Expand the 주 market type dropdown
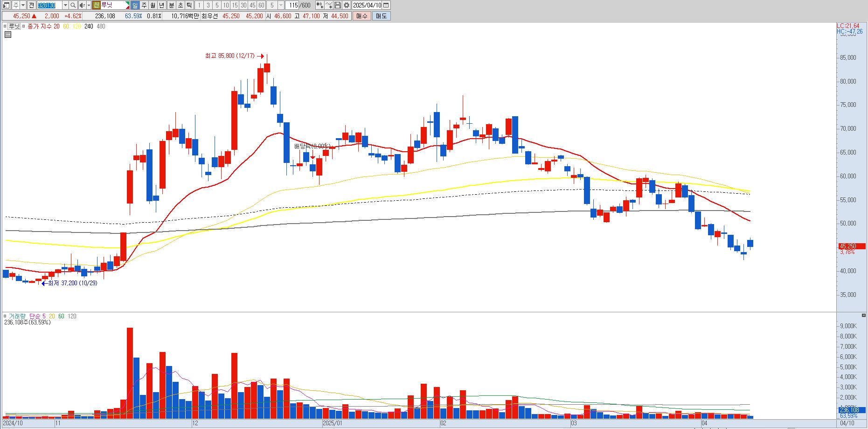This screenshot has width=868, height=429. tap(23, 5)
